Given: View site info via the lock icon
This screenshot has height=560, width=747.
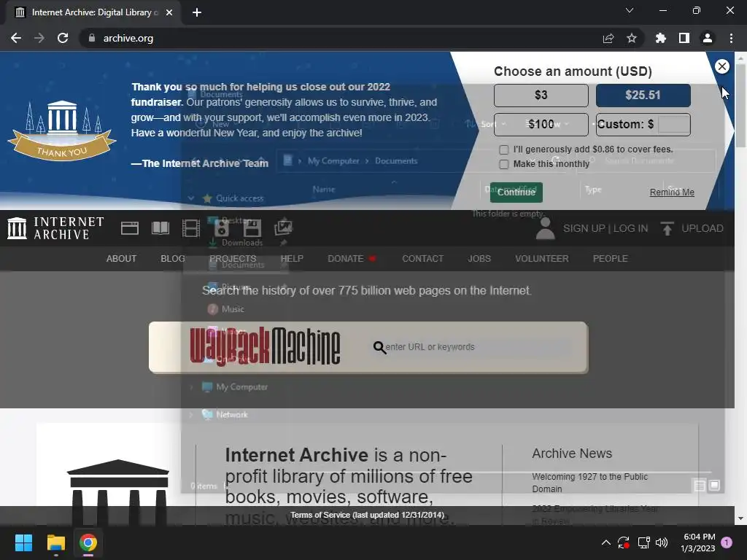Looking at the screenshot, I should pyautogui.click(x=92, y=38).
